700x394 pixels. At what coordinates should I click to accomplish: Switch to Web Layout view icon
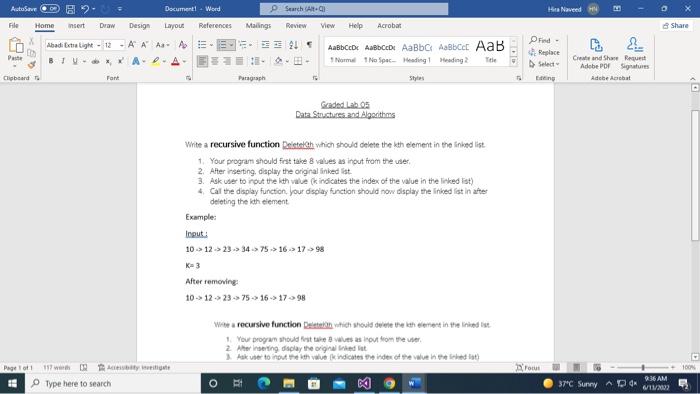597,367
